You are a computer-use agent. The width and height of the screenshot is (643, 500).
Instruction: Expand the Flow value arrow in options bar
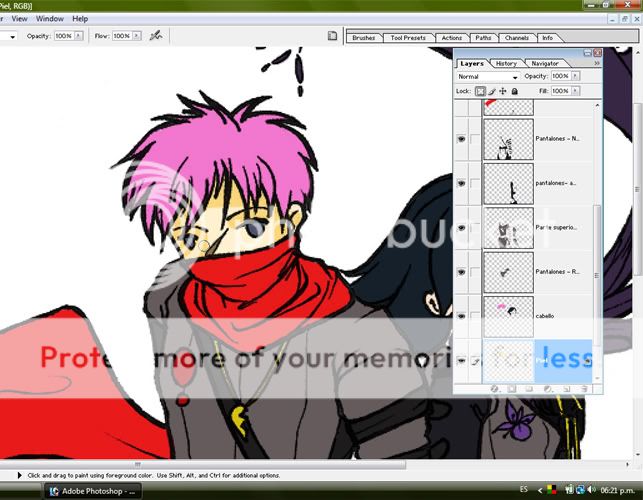point(134,36)
